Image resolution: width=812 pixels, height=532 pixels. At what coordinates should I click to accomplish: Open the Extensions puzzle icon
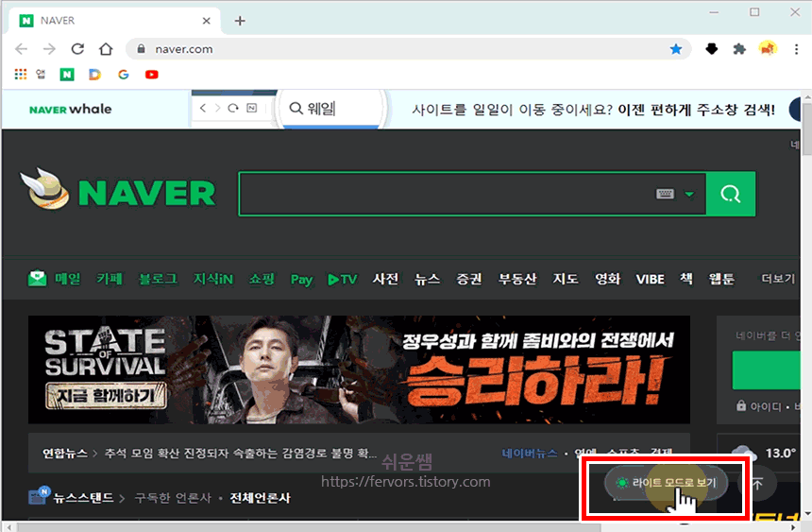click(x=739, y=49)
